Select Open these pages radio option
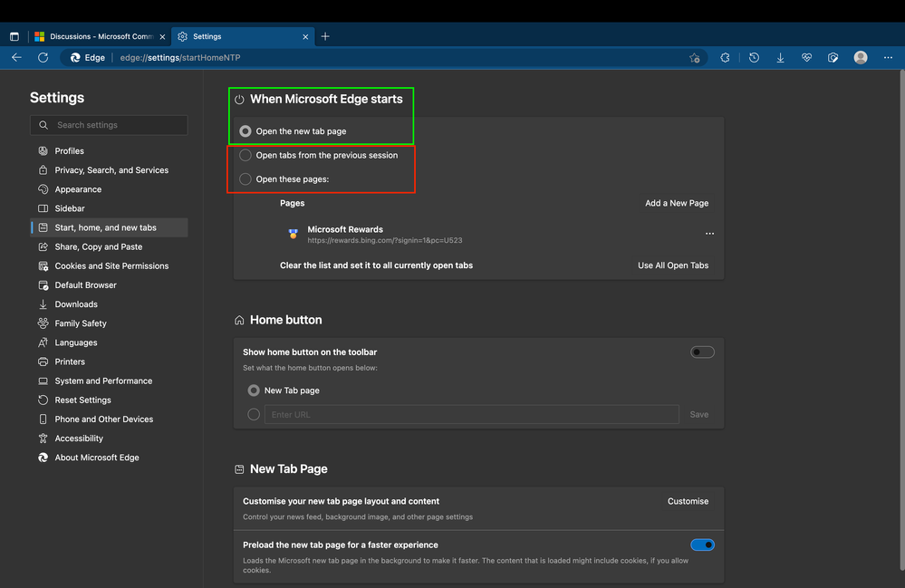905x588 pixels. click(246, 178)
